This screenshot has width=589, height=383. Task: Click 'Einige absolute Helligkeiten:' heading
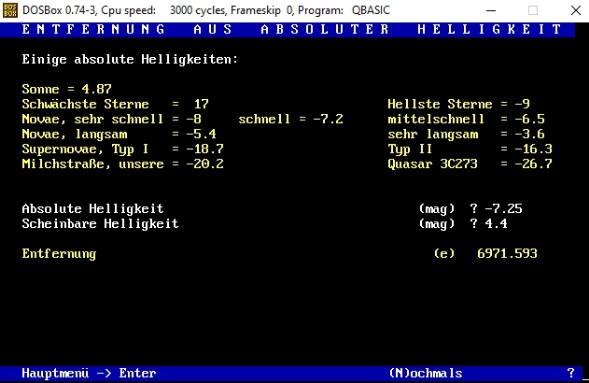[x=130, y=60]
